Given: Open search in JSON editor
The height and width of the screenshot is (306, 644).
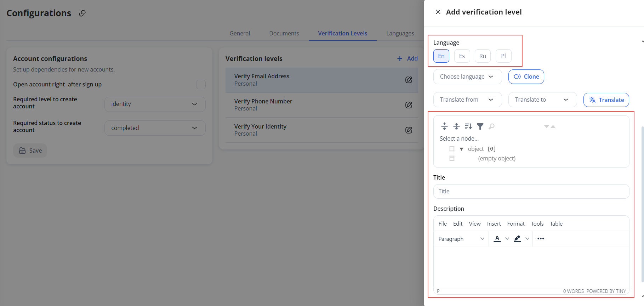Looking at the screenshot, I should (x=492, y=126).
